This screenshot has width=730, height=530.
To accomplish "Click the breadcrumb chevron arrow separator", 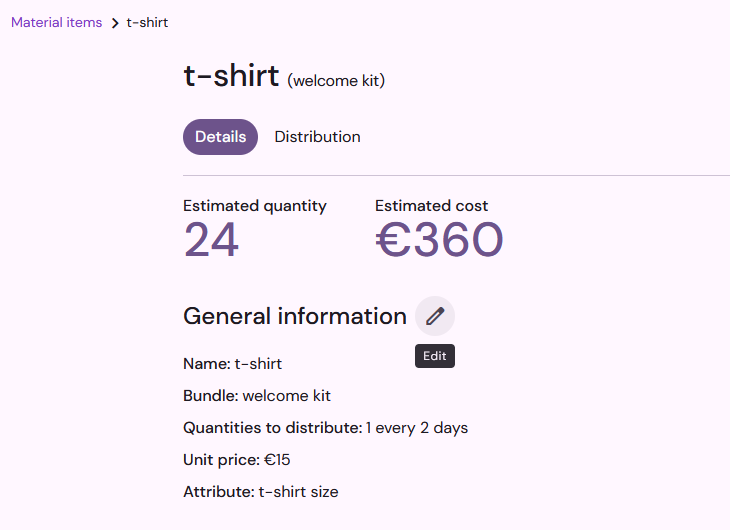I will [115, 23].
